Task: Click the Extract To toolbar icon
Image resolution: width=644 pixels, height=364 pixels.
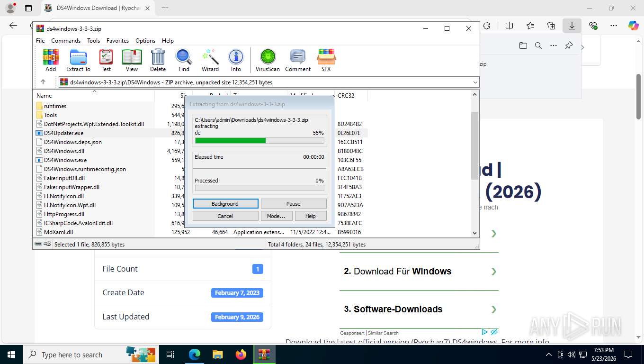Action: coord(78,60)
